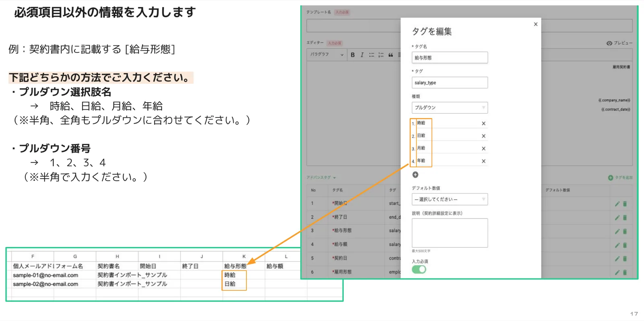Image resolution: width=644 pixels, height=321 pixels.
Task: Open the 種類 dropdown showing プルダウン
Action: (450, 108)
